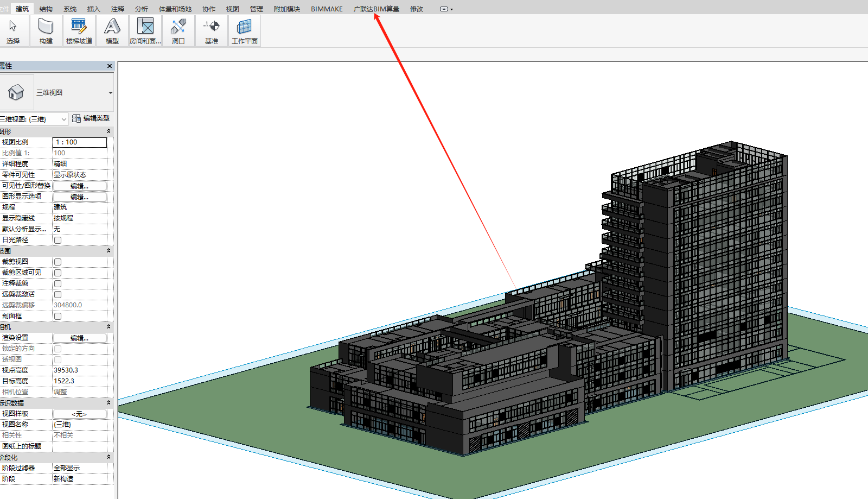
Task: Collapse the 图形 properties group
Action: (108, 131)
